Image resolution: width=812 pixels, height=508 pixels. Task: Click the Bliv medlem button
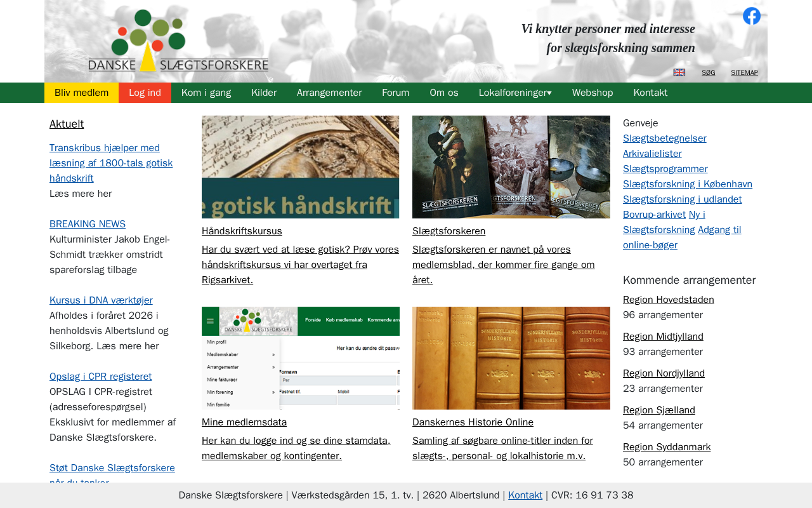[81, 93]
